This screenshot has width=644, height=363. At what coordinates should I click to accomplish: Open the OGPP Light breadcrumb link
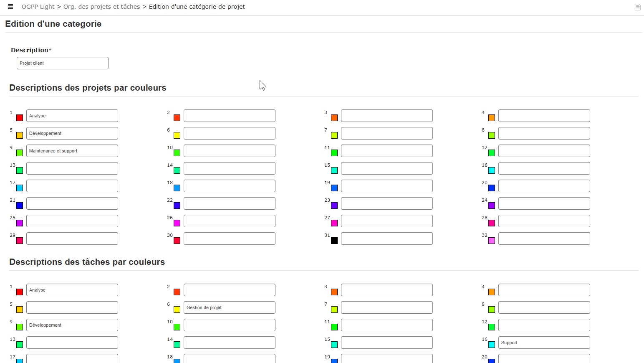point(38,7)
